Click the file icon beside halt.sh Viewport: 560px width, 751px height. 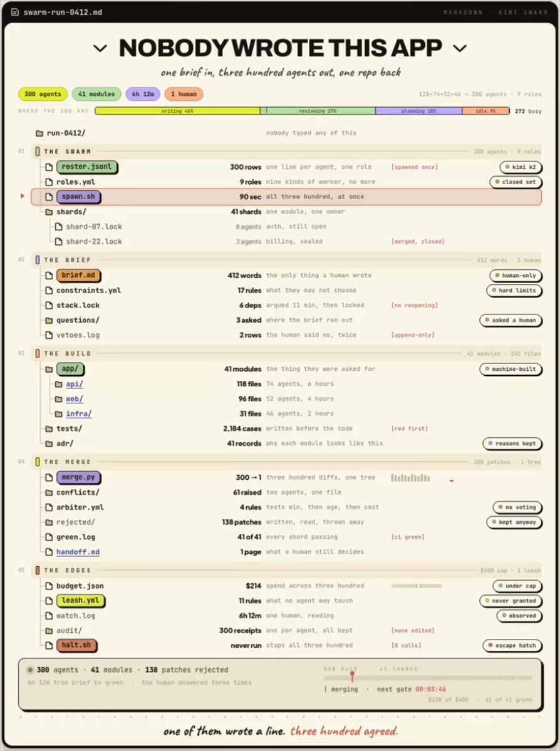(x=49, y=645)
